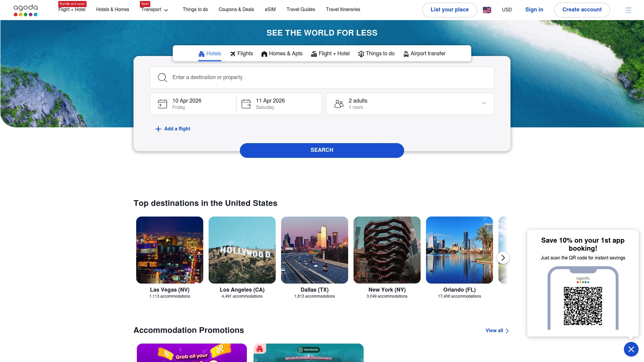Open the USD currency selector

point(507,10)
